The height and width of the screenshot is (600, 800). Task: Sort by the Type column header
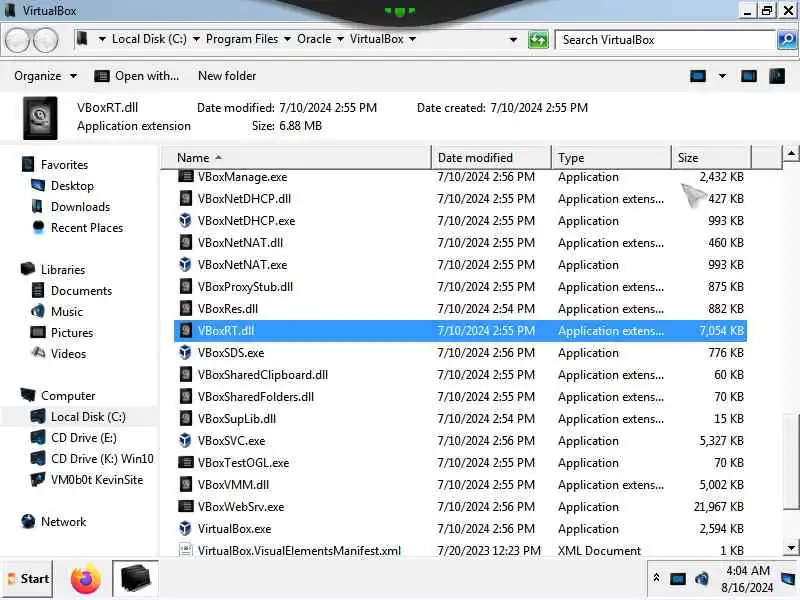(x=611, y=158)
